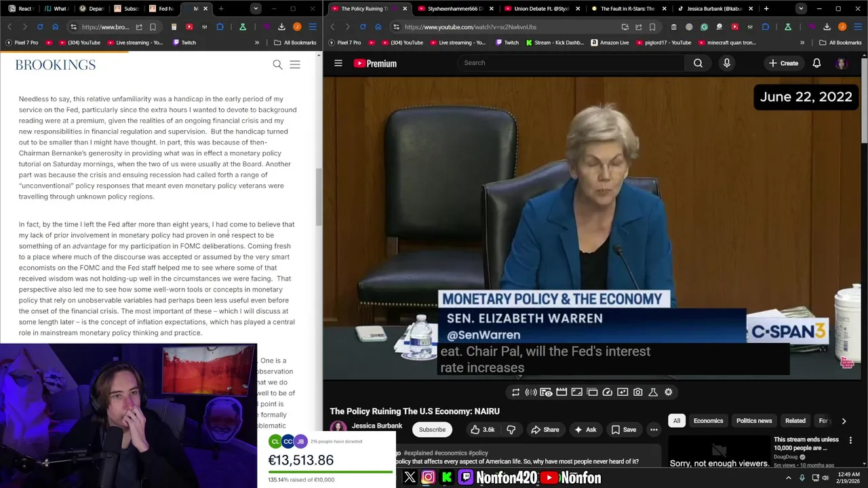Click the YouTube address bar URL

(x=471, y=27)
